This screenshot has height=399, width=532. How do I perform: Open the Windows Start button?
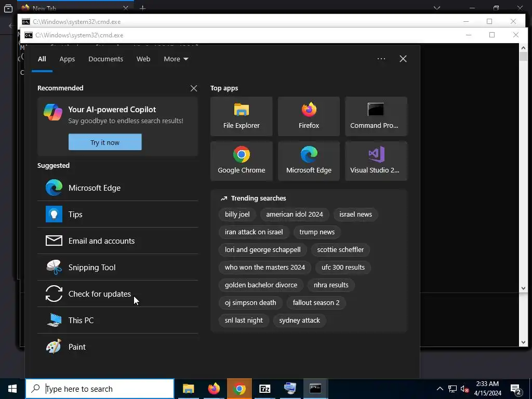pos(12,389)
